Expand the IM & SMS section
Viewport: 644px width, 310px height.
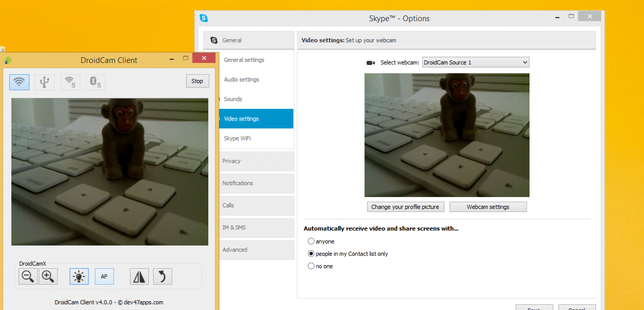[x=257, y=228]
